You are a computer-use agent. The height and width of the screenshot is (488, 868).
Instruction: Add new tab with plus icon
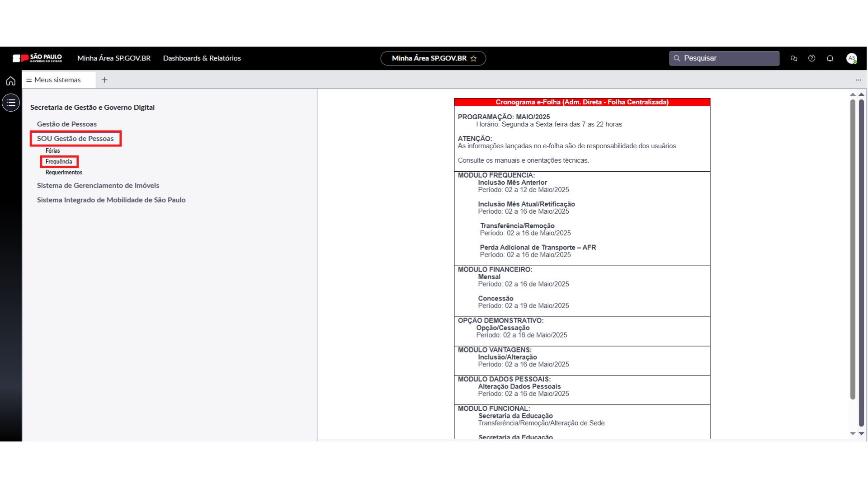coord(104,80)
